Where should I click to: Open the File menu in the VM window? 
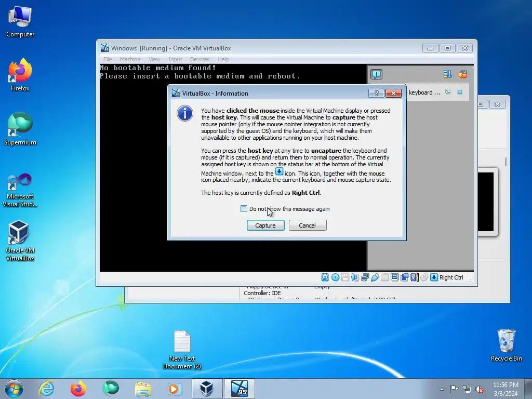pos(108,59)
